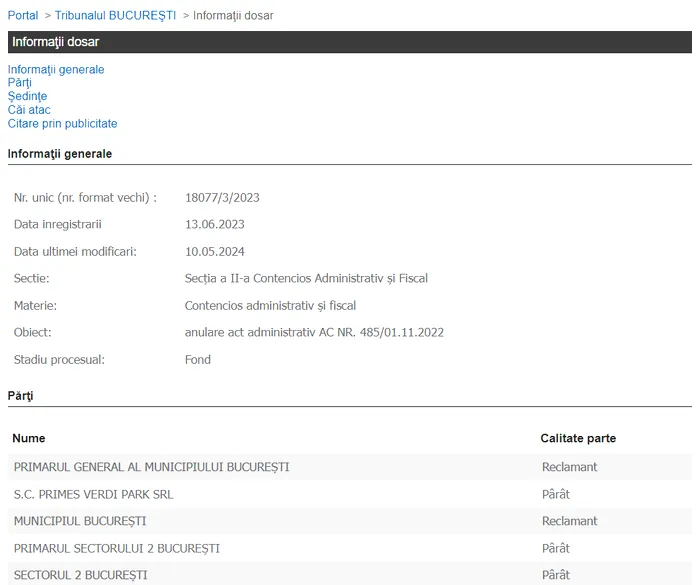Click the Calitate parte column header
The height and width of the screenshot is (585, 700).
(578, 439)
